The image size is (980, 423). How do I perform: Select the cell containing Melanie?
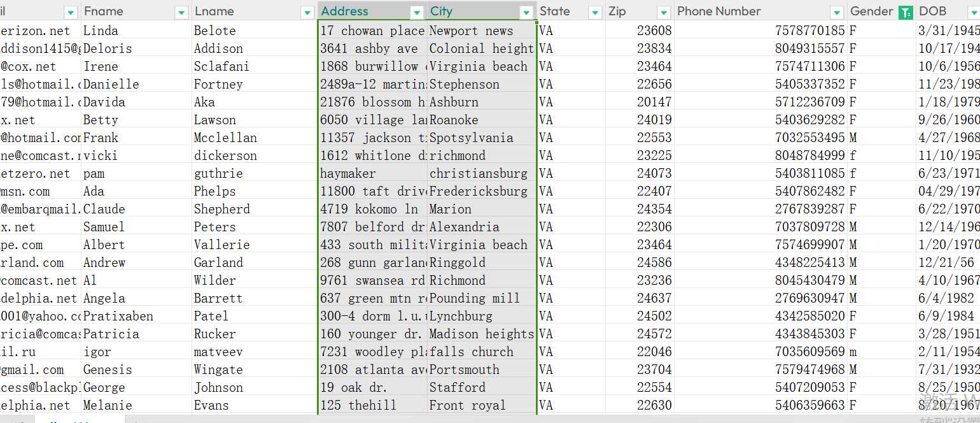pyautogui.click(x=136, y=405)
